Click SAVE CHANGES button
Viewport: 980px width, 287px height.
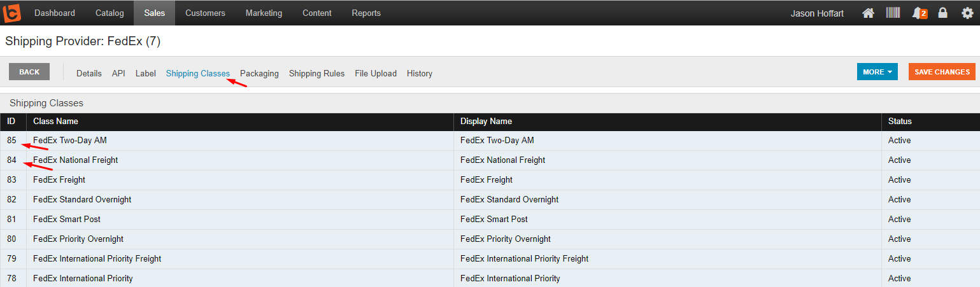(x=942, y=72)
